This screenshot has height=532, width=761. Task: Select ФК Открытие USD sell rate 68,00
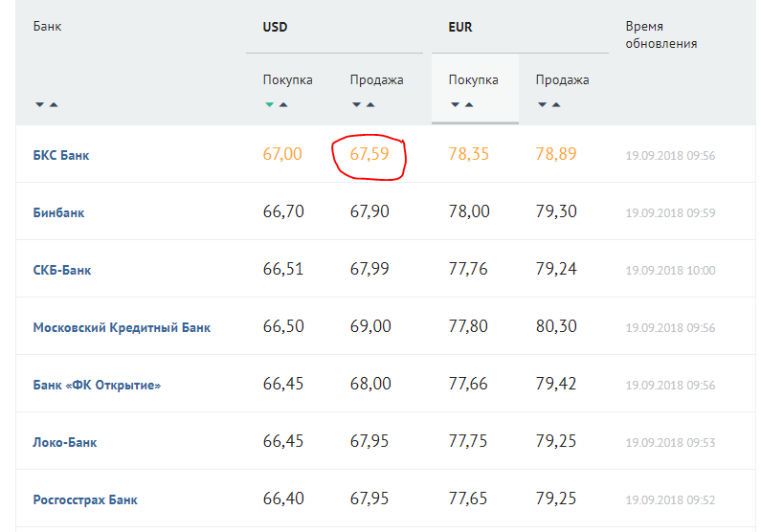tap(370, 384)
